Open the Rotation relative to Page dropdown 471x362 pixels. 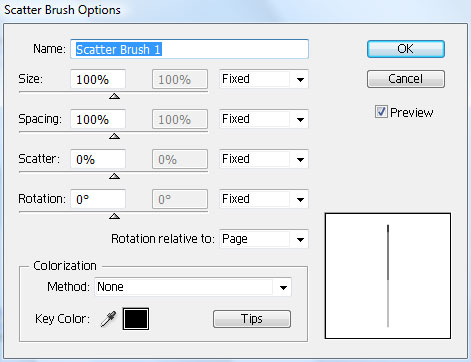pos(264,239)
